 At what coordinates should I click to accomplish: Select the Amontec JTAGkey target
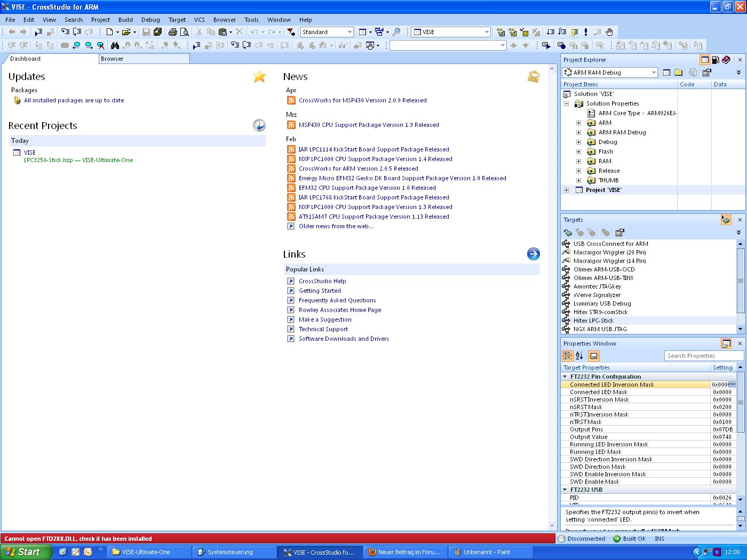tap(597, 286)
